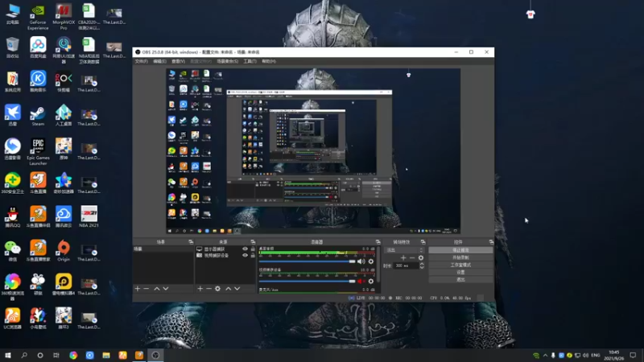
Task: Mute the Desktop Audio speaker icon
Action: click(361, 261)
